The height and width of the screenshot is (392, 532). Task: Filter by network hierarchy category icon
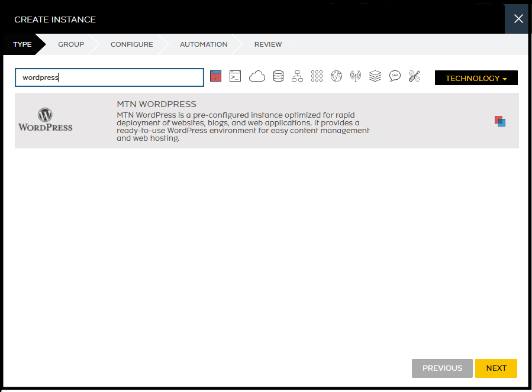(x=297, y=76)
